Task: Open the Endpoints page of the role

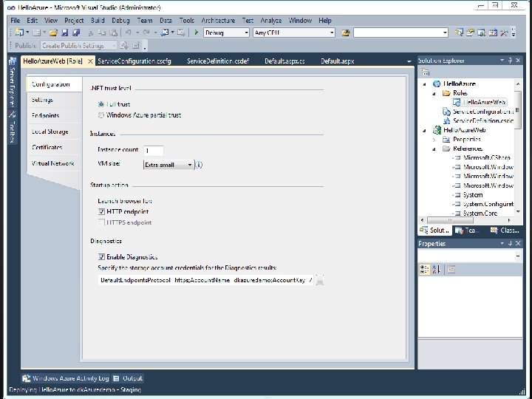Action: coord(46,116)
